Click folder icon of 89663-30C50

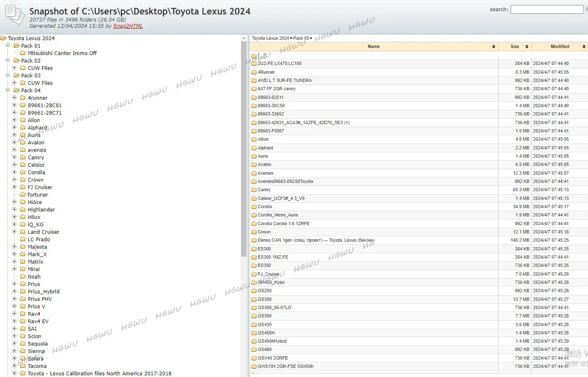pyautogui.click(x=254, y=106)
